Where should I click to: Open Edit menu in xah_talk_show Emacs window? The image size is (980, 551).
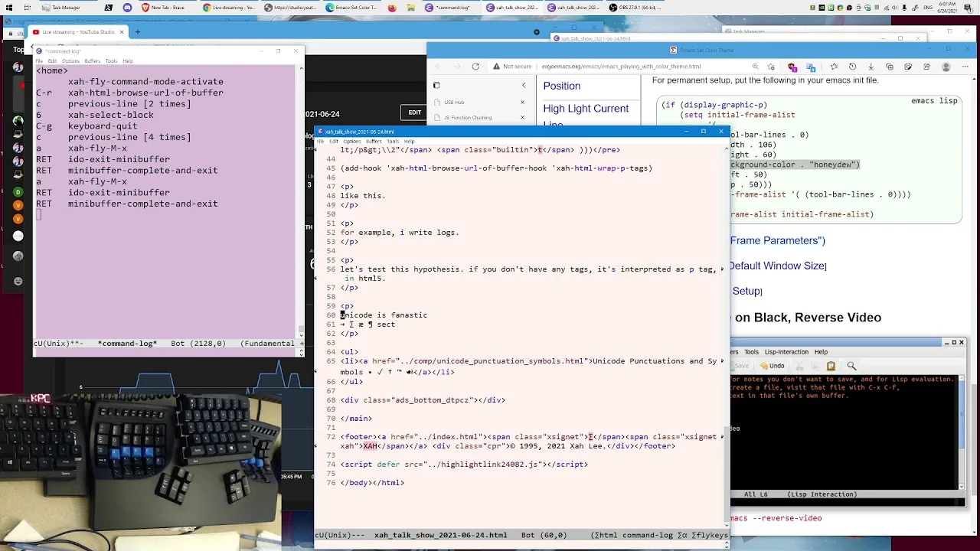(334, 142)
